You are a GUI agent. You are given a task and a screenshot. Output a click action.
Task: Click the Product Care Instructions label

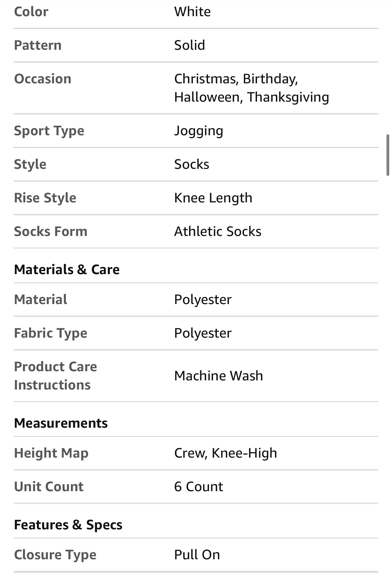pyautogui.click(x=55, y=376)
